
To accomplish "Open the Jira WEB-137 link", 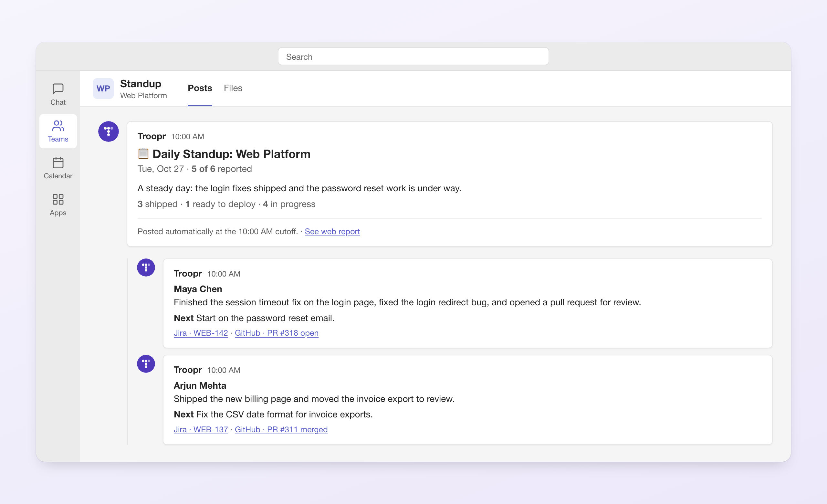I will [201, 429].
